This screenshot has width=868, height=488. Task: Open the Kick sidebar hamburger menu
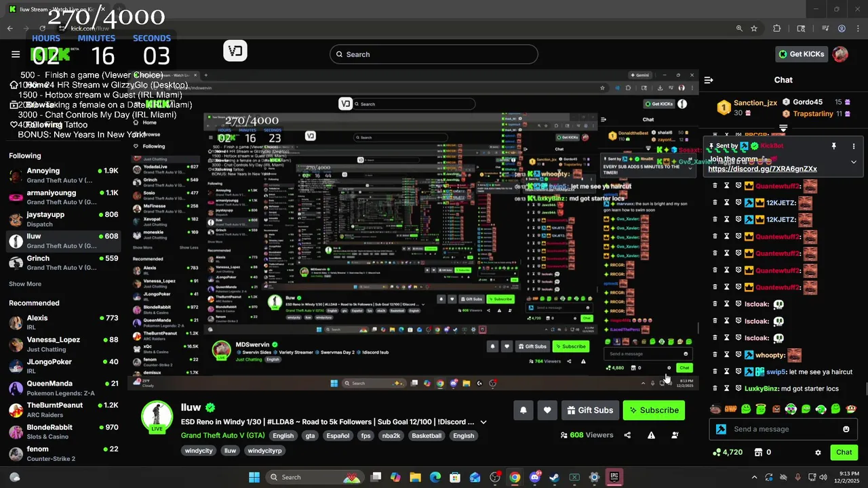pyautogui.click(x=16, y=54)
